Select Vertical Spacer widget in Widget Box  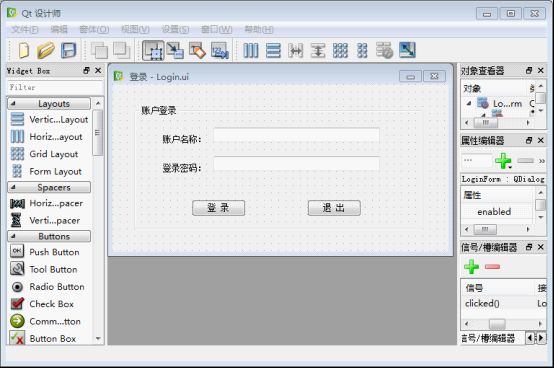pos(49,220)
